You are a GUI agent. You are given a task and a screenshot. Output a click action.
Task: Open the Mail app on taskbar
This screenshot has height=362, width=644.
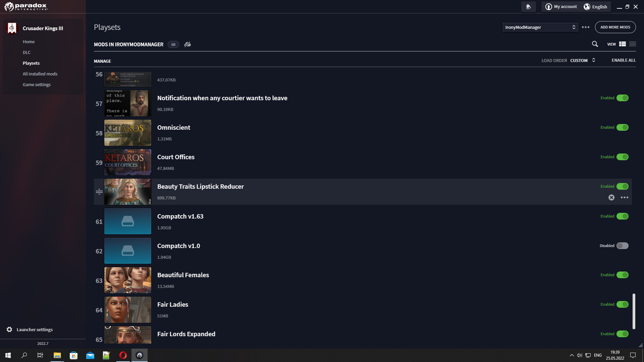pyautogui.click(x=90, y=355)
